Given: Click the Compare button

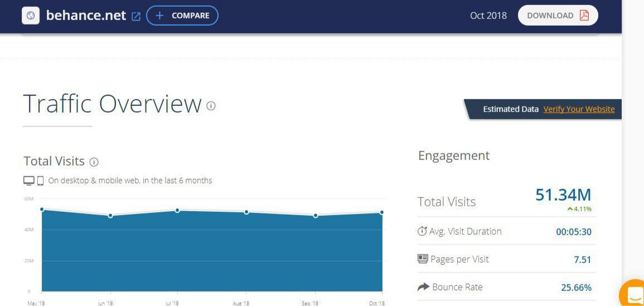Looking at the screenshot, I should click(182, 16).
